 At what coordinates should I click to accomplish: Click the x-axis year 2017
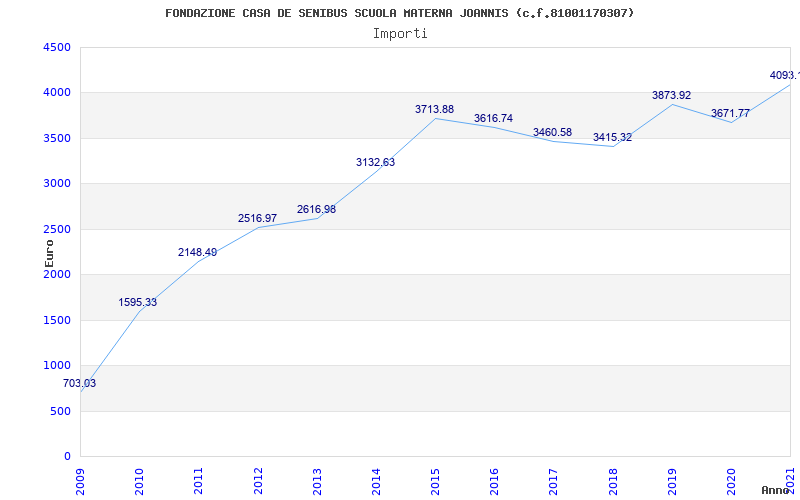coord(554,482)
